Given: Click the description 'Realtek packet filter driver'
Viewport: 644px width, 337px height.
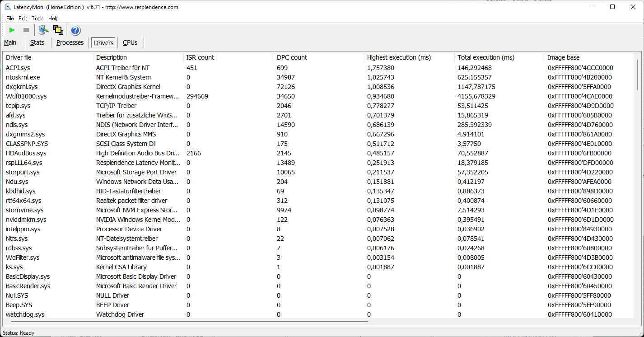Looking at the screenshot, I should point(132,201).
